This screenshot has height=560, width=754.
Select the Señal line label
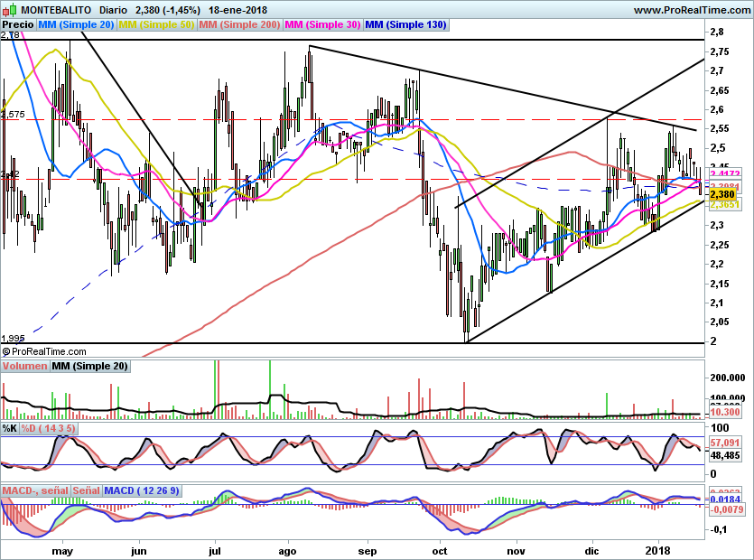(86, 490)
